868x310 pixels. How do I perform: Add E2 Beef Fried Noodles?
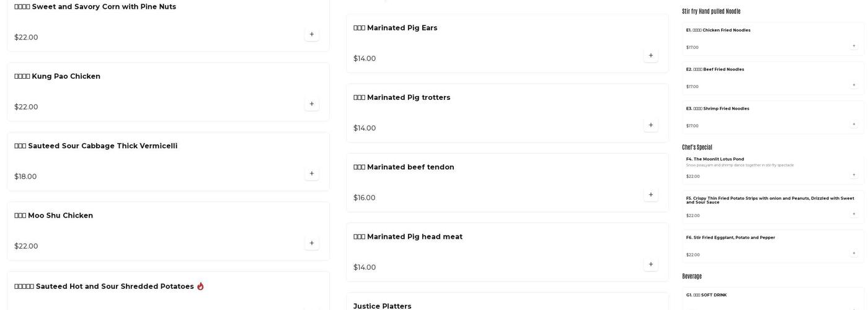point(854,85)
